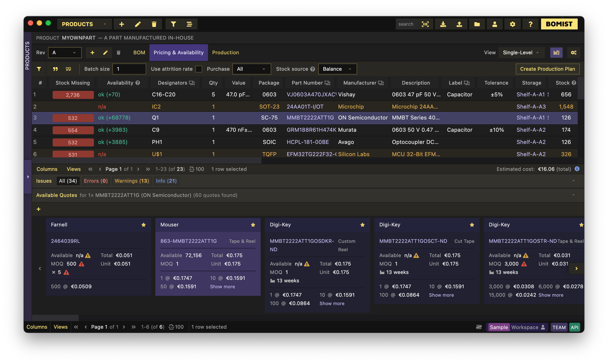Open Stock source Balance dropdown
The width and height of the screenshot is (608, 364).
point(337,69)
